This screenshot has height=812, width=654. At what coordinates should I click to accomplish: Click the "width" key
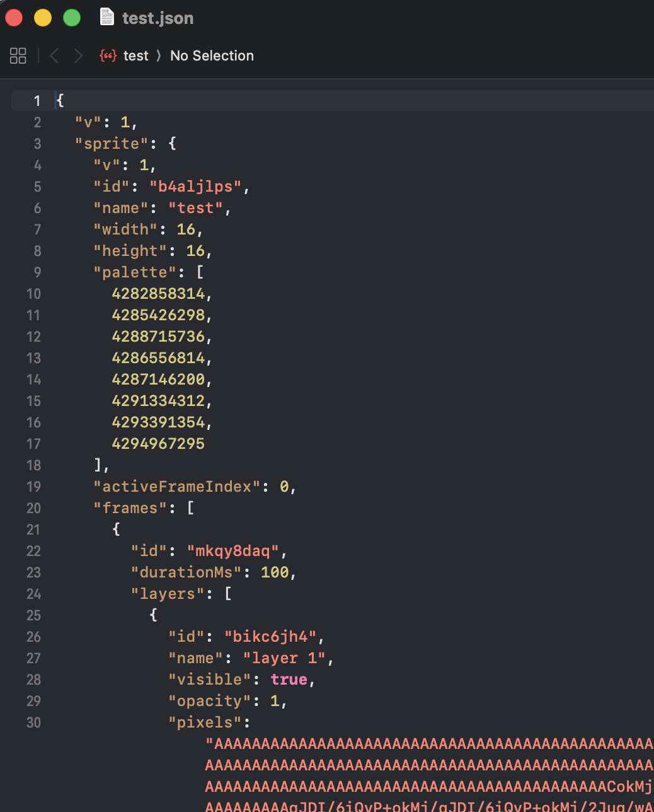coord(125,229)
